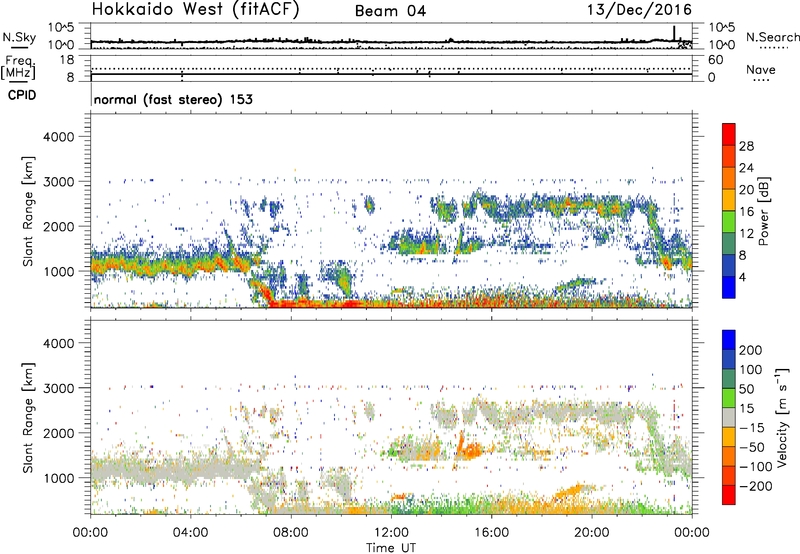Select the "normal (fast stereo) 153" mode text

(173, 99)
